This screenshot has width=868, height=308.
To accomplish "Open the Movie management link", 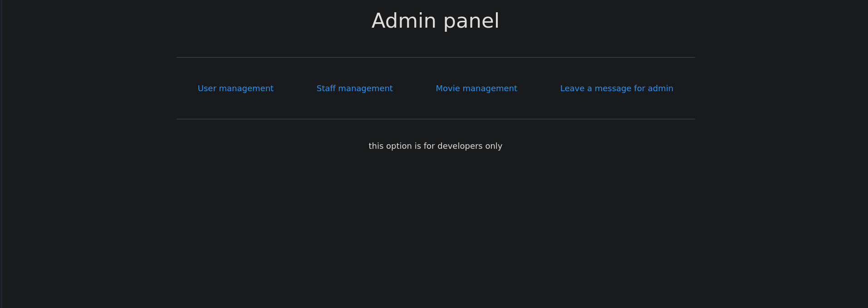I will pos(476,88).
